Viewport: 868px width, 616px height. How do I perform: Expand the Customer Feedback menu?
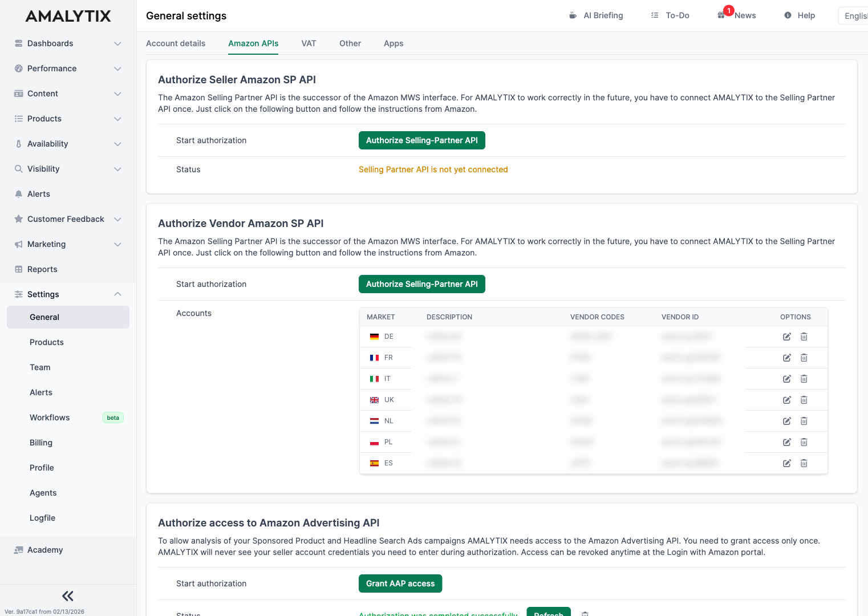(66, 219)
